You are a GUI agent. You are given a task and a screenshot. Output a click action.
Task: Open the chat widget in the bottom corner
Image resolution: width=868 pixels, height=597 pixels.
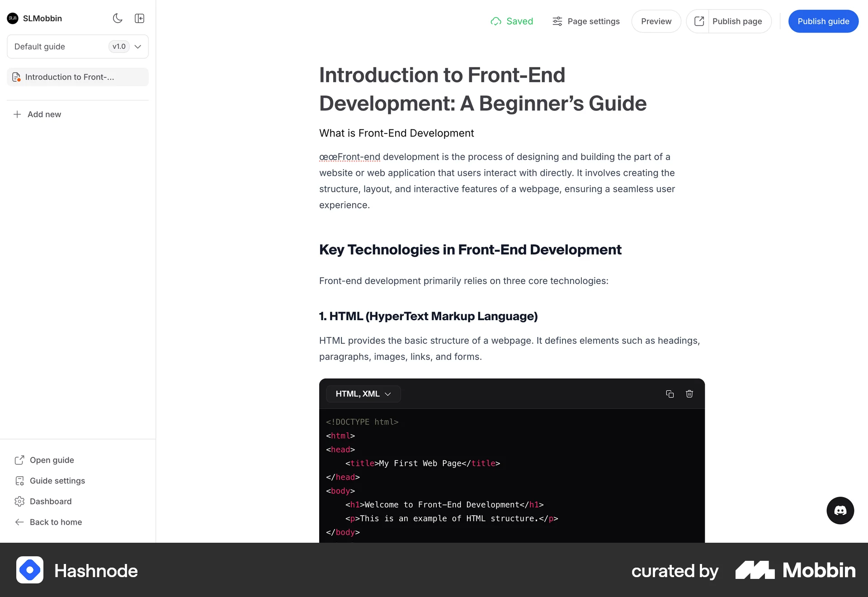coord(840,510)
